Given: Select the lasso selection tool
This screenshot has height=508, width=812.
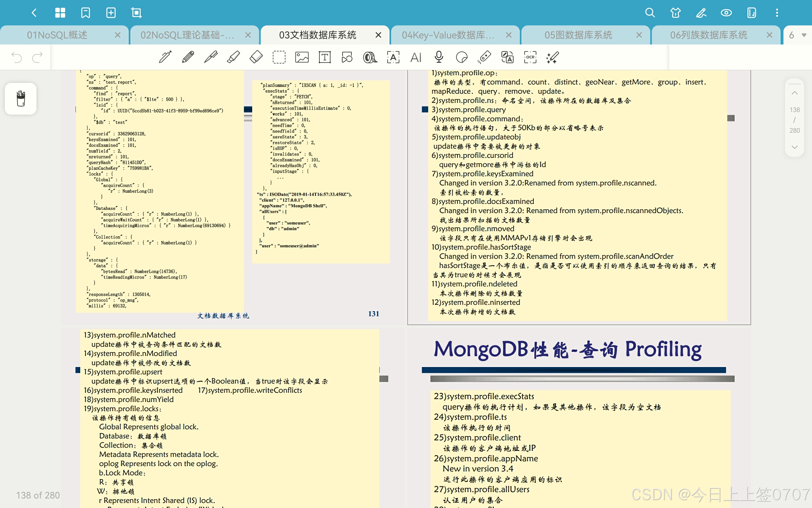Looking at the screenshot, I should click(x=279, y=57).
